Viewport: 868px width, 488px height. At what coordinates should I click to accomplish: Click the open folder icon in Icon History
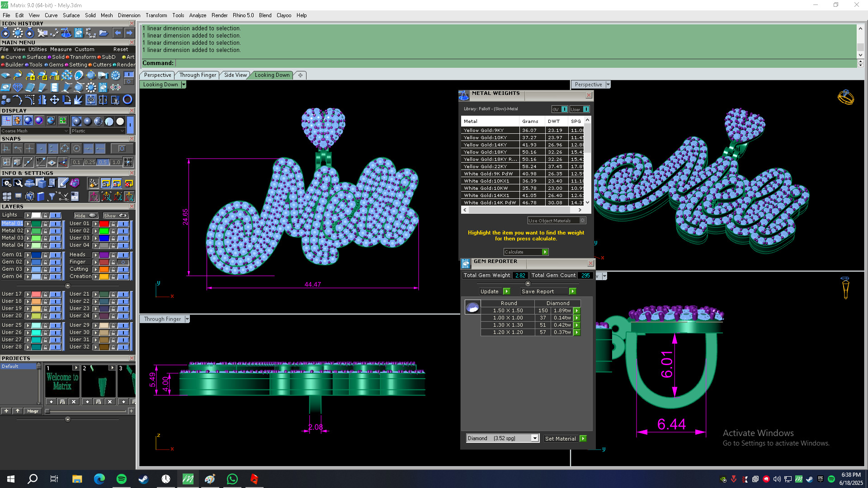[104, 33]
